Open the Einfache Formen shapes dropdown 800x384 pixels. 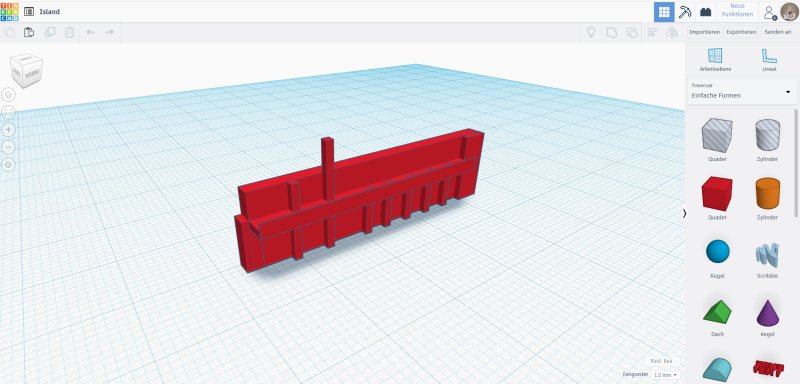tap(741, 92)
